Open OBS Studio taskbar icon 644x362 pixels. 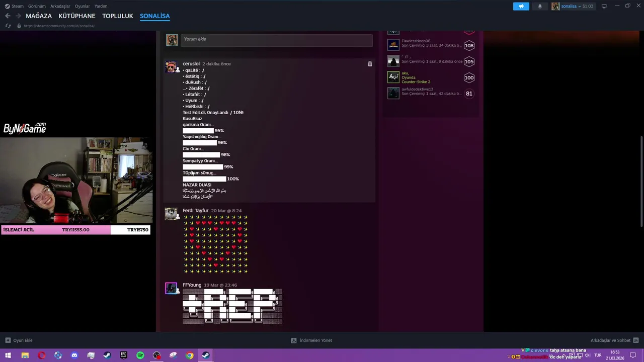(157, 355)
